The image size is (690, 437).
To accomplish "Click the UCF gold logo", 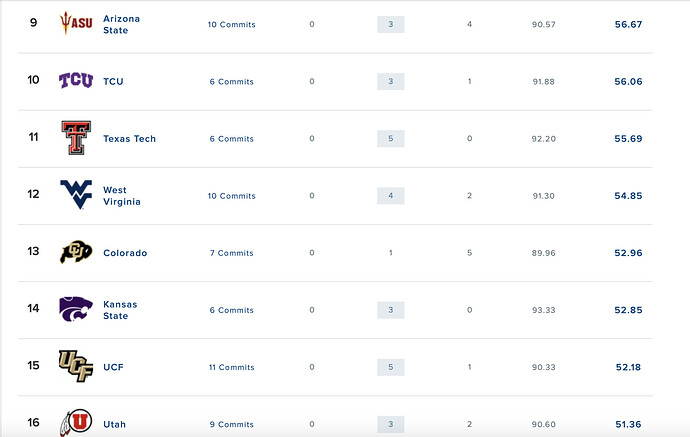I will (76, 366).
